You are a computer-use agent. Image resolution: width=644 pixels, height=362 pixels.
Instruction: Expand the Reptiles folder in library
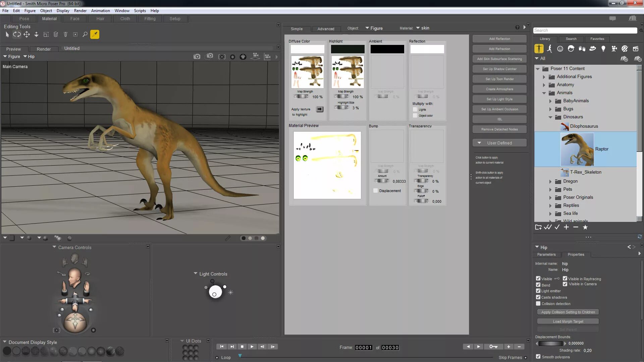click(550, 205)
